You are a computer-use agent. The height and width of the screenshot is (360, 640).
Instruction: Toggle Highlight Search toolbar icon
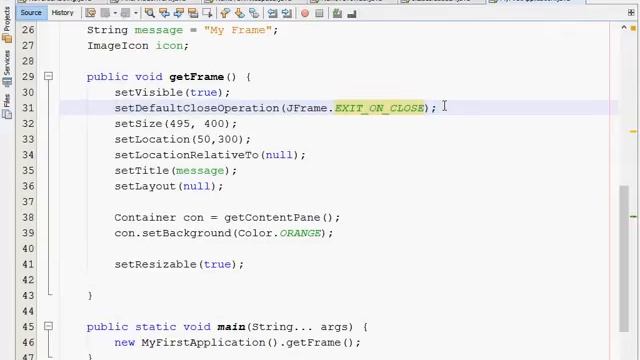point(193,13)
